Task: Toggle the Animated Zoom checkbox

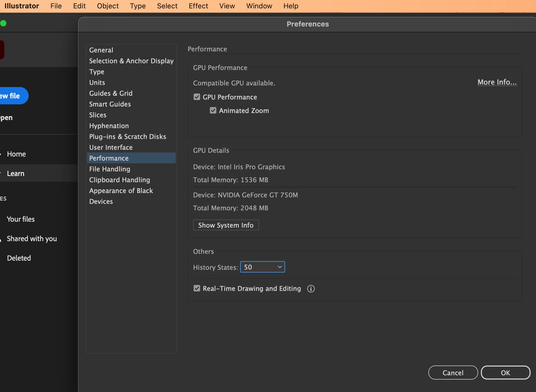Action: [x=213, y=111]
